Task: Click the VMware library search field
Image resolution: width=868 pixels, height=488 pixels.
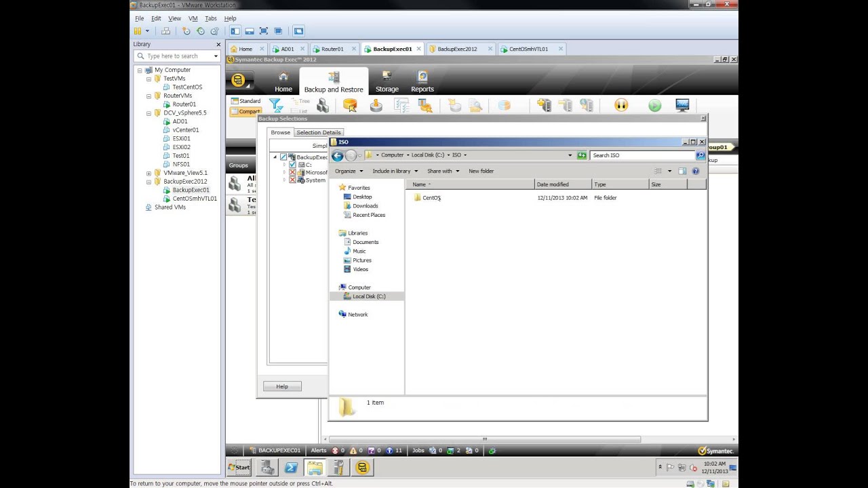Action: (x=178, y=56)
